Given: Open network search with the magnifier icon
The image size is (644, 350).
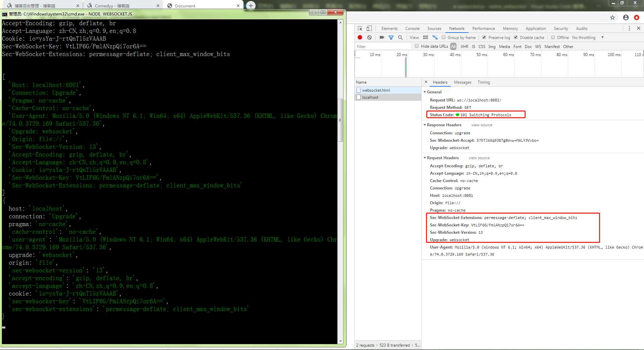Looking at the screenshot, I should (x=400, y=37).
